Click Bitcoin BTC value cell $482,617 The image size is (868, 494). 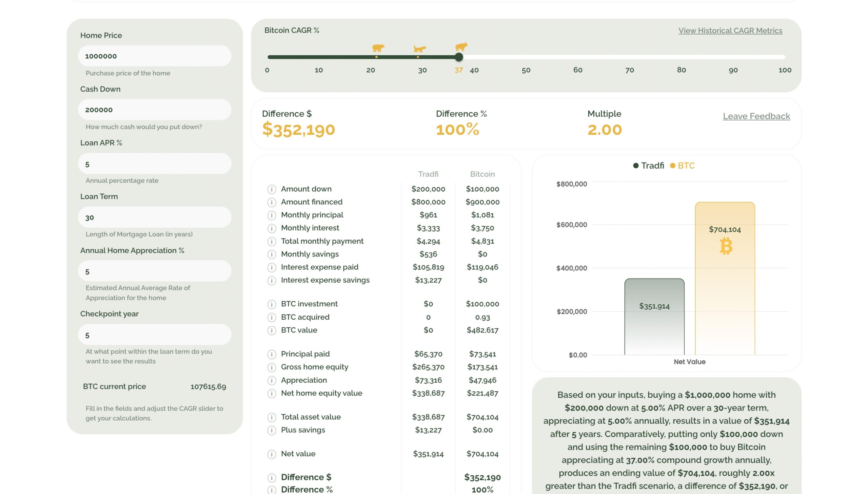[482, 330]
